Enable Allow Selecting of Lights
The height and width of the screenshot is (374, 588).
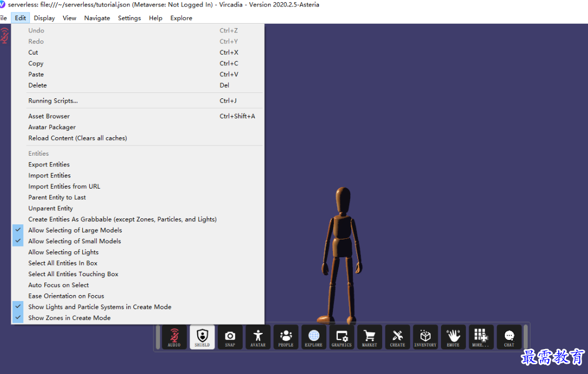[138, 252]
